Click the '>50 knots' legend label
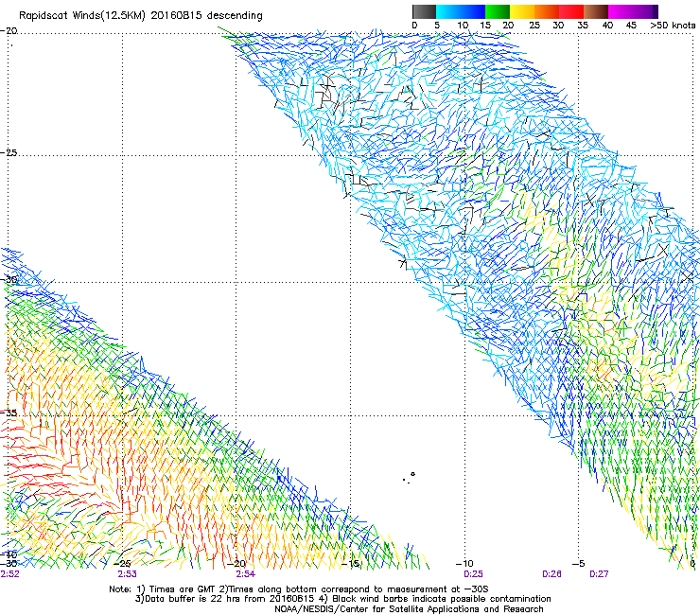This screenshot has height=615, width=700. (x=673, y=26)
